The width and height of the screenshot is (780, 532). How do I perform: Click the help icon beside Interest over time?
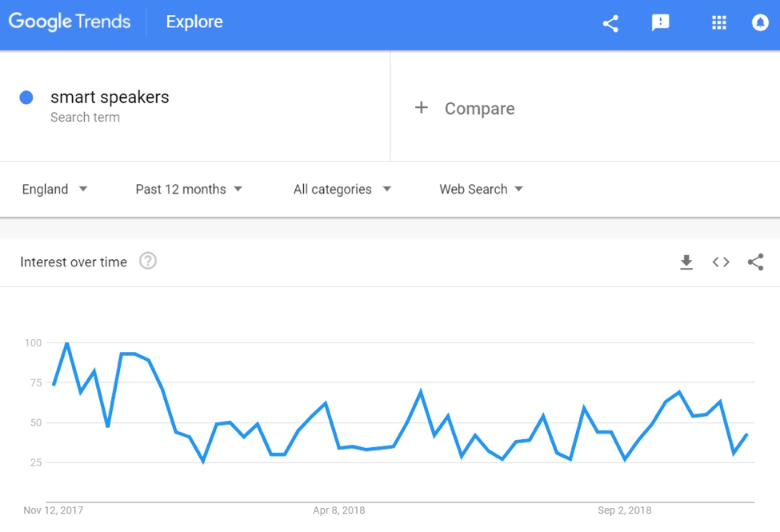click(x=148, y=261)
